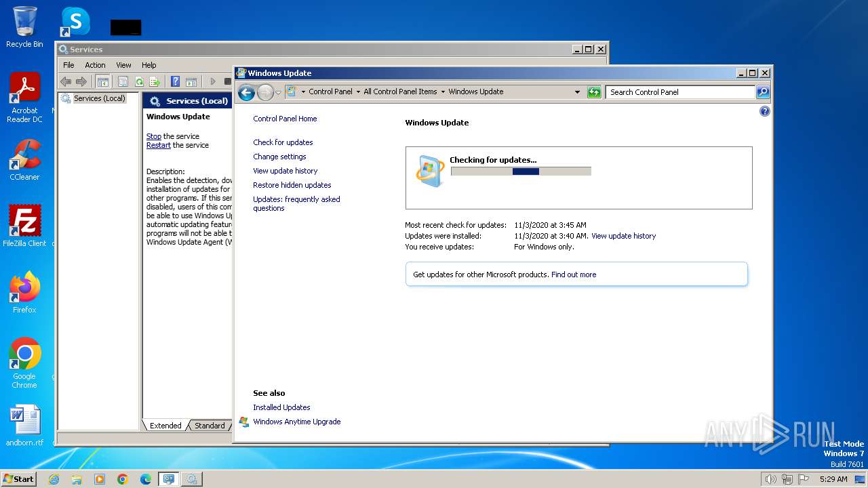Screen dimensions: 868x488
Task: Switch to the Standard tab in Services
Action: click(x=210, y=426)
